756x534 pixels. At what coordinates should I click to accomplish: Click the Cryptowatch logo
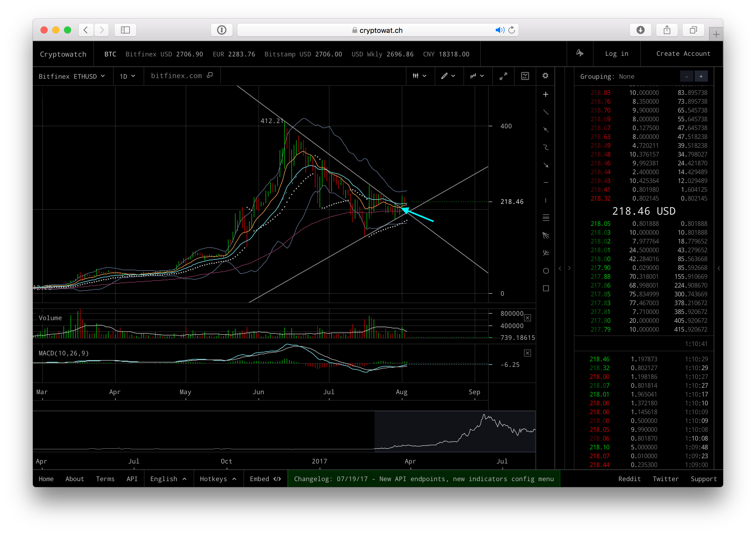(x=63, y=54)
